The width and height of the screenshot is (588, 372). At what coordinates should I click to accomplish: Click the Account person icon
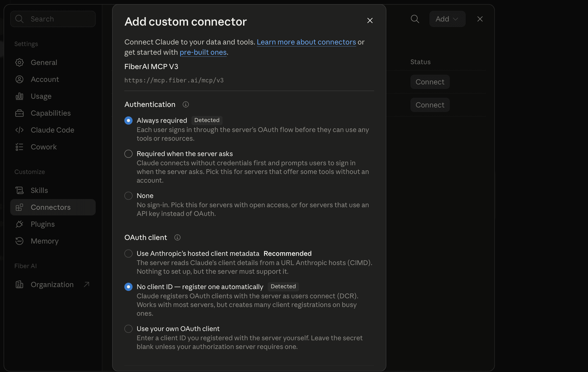pyautogui.click(x=19, y=79)
